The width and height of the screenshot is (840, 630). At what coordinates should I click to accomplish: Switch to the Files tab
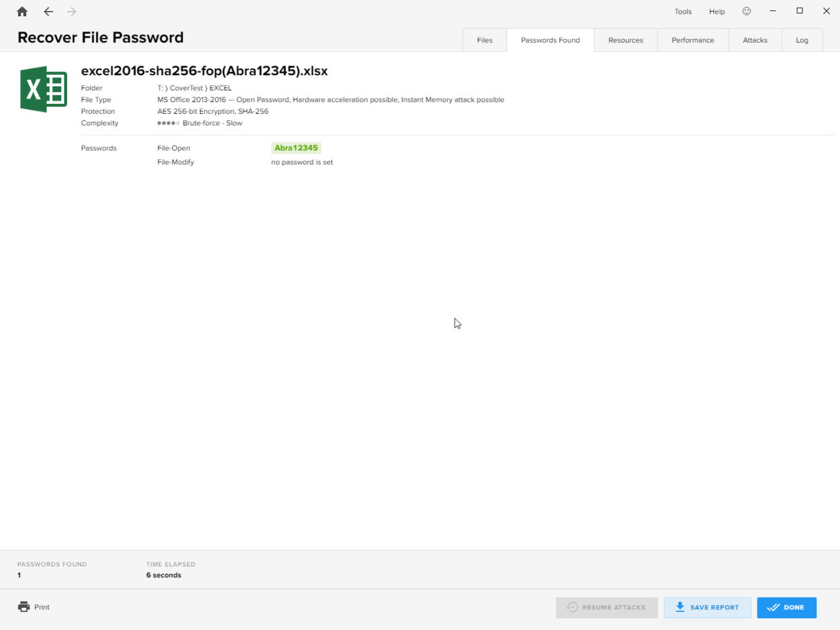[x=485, y=40]
